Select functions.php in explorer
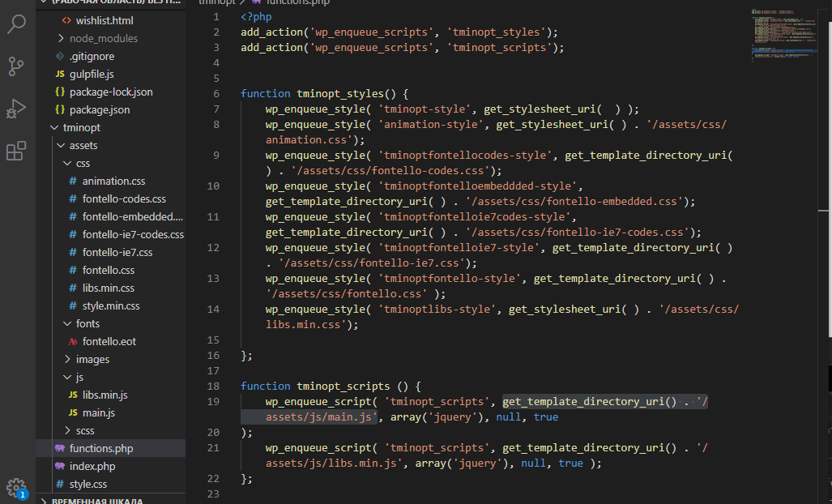The width and height of the screenshot is (832, 504). [x=111, y=448]
